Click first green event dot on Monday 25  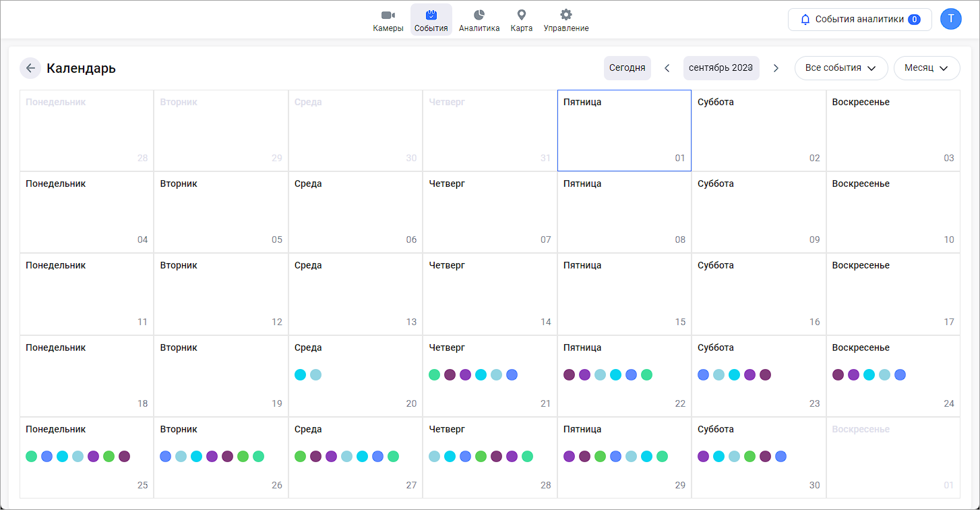click(x=32, y=456)
